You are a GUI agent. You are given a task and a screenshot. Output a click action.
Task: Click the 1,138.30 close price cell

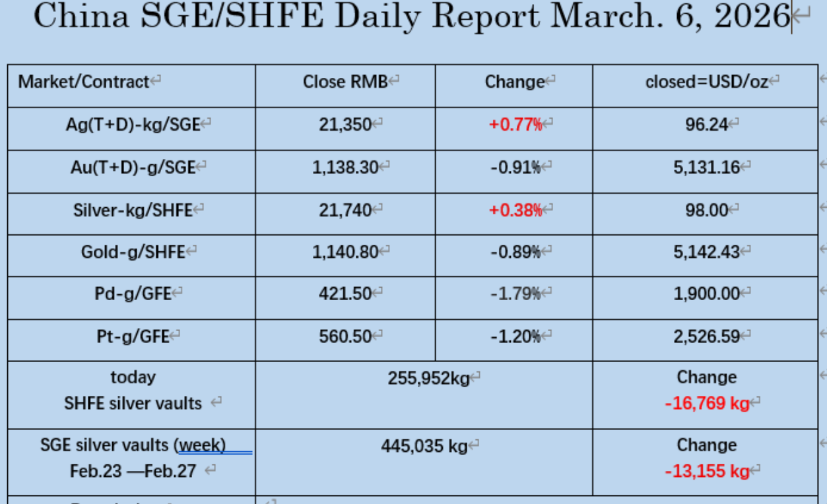345,167
